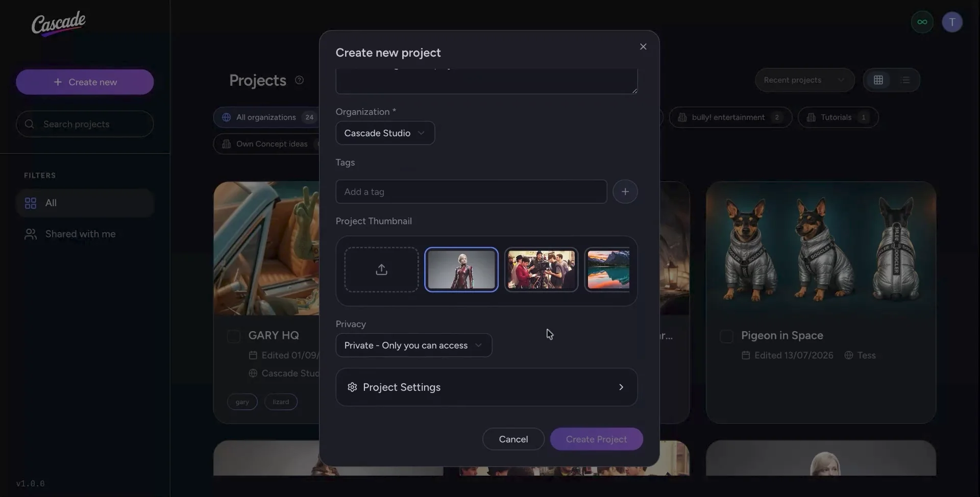Viewport: 980px width, 497px height.
Task: Click the globe icon in All organizations chip
Action: pyautogui.click(x=226, y=117)
